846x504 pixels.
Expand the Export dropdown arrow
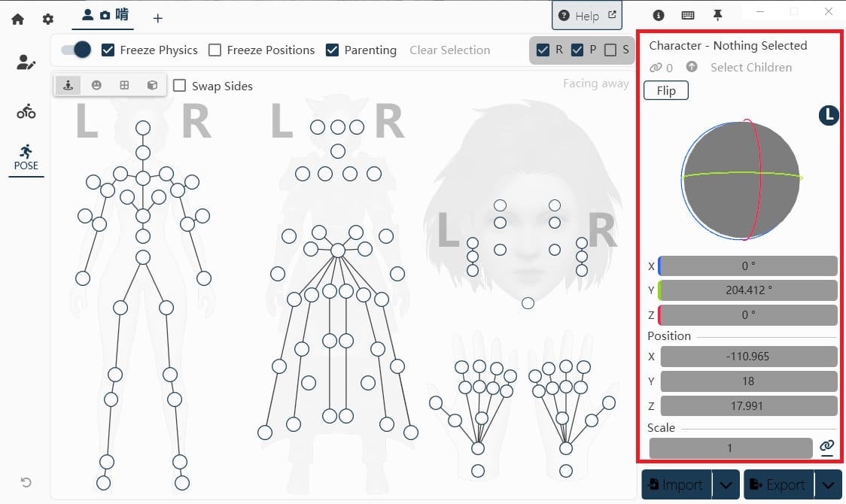828,484
